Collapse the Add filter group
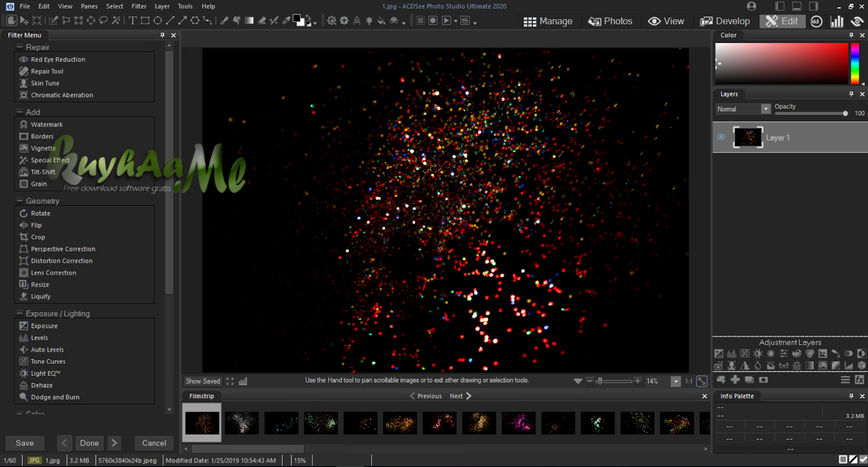This screenshot has width=868, height=467. (20, 112)
